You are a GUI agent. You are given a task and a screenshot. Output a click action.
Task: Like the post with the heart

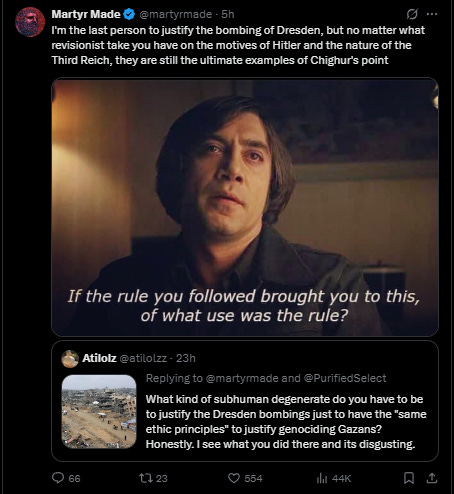click(234, 478)
